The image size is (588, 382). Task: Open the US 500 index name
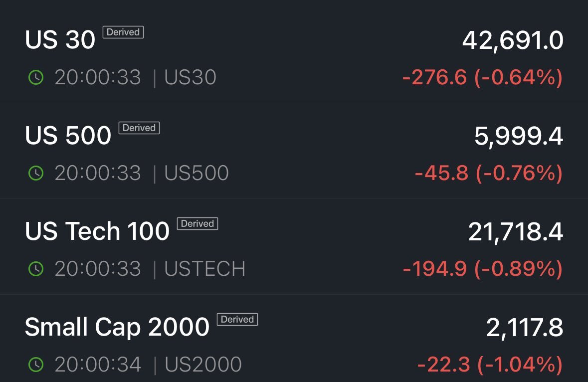pyautogui.click(x=68, y=135)
